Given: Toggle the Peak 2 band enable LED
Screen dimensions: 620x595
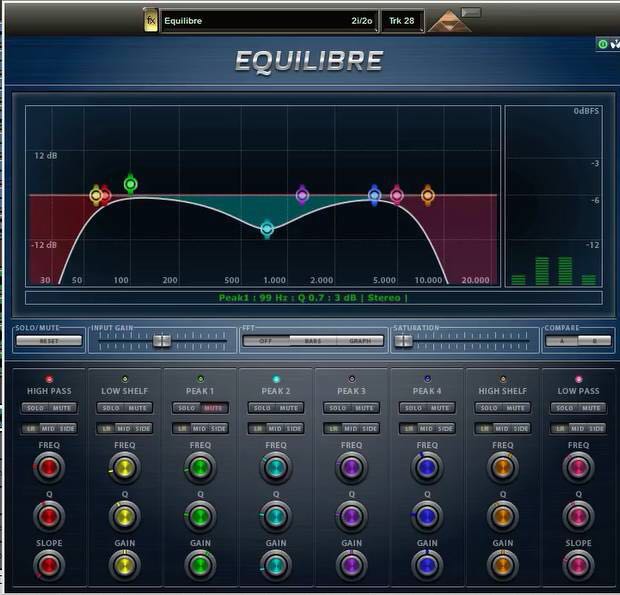Looking at the screenshot, I should click(276, 379).
